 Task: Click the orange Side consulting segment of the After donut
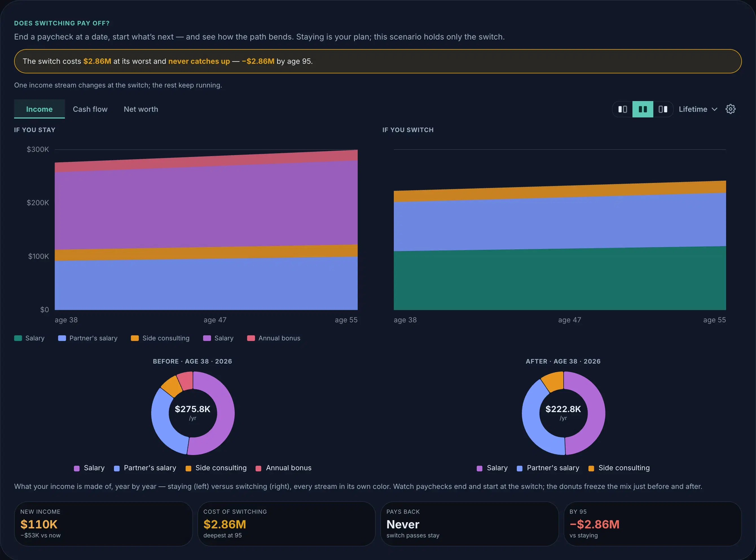click(553, 381)
